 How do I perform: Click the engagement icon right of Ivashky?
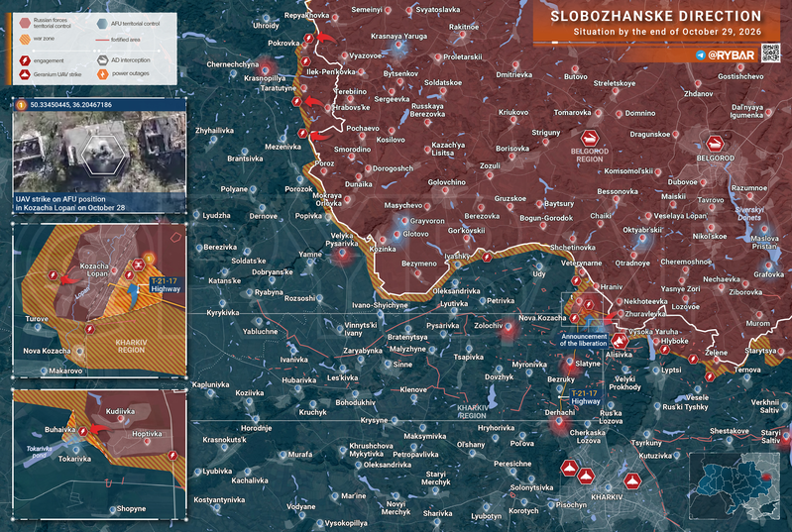pos(487,258)
